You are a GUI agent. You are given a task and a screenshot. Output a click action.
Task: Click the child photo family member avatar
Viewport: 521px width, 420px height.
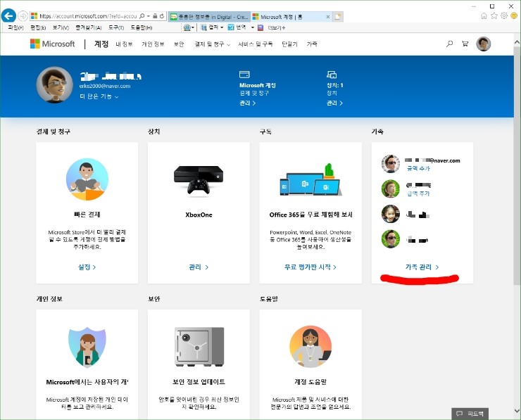[x=391, y=214]
